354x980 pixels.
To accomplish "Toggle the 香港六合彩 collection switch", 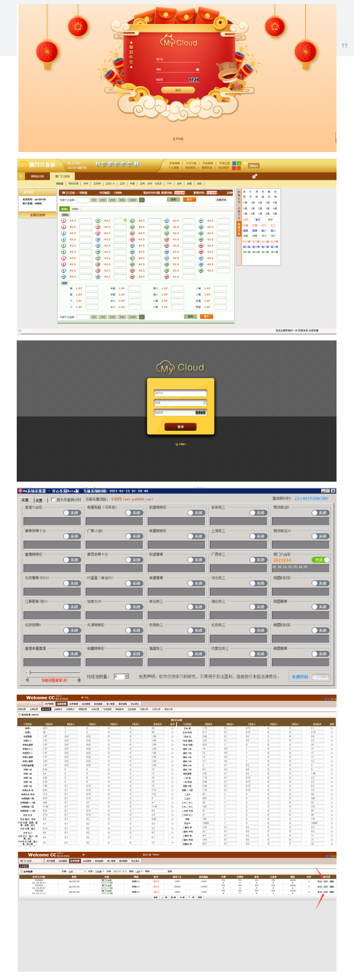I will 71,513.
